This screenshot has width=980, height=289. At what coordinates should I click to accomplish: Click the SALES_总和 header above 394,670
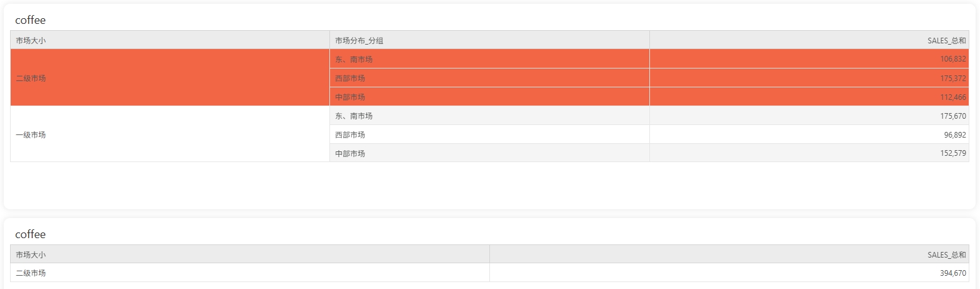pos(947,254)
